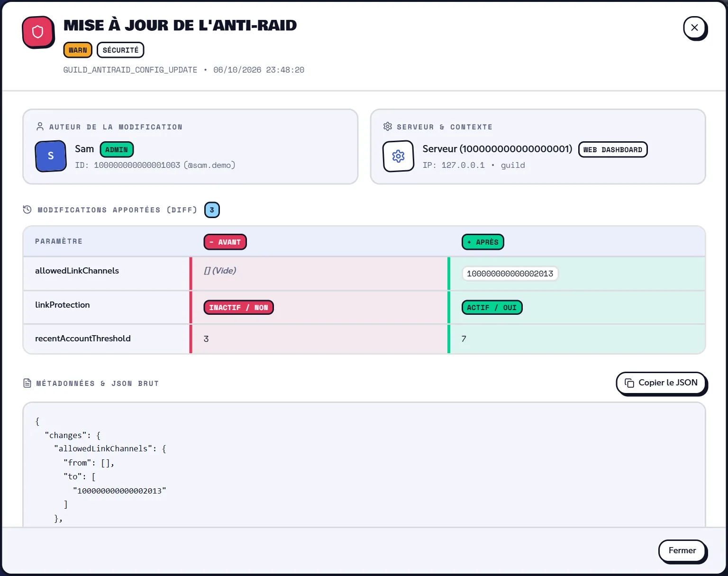
Task: Click the before value 3
Action: click(206, 339)
